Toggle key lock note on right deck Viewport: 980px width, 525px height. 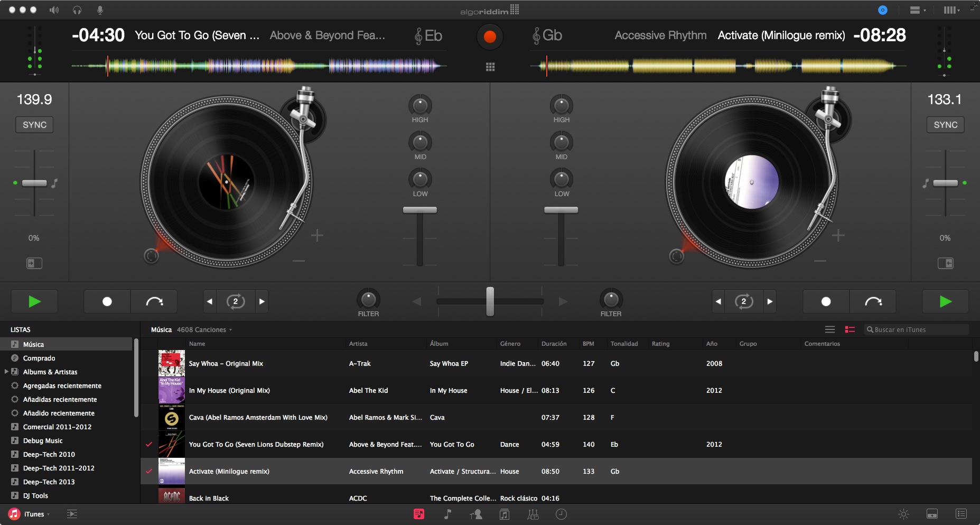(926, 183)
